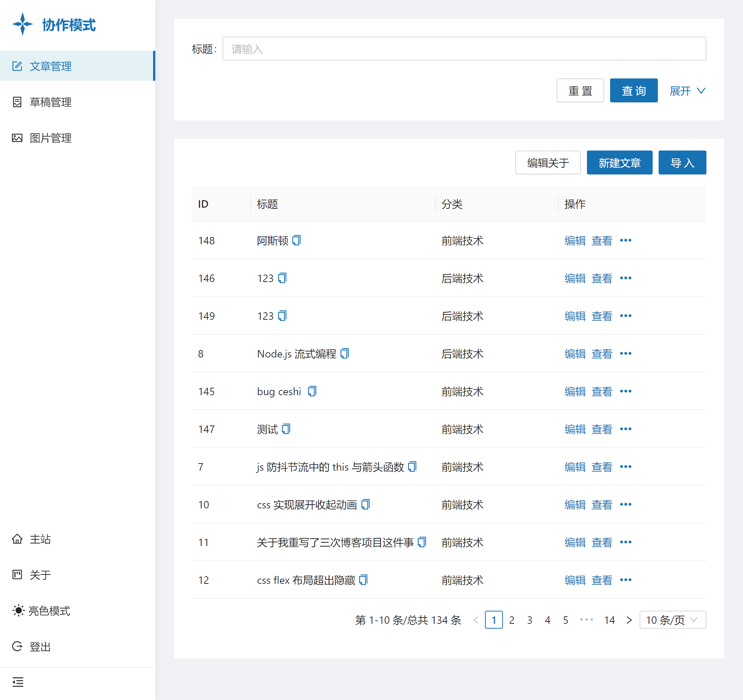Select 登出 to log out
Screen dimensions: 743x700
(x=78, y=647)
